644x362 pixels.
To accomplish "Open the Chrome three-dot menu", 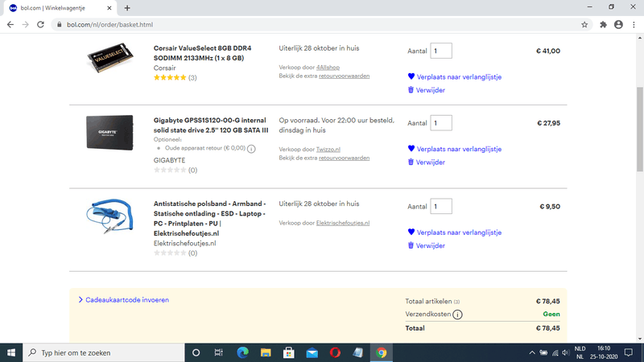I will click(x=634, y=25).
